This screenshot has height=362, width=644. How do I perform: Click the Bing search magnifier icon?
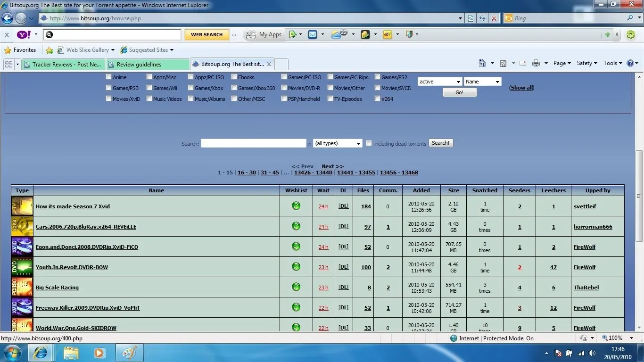point(630,18)
